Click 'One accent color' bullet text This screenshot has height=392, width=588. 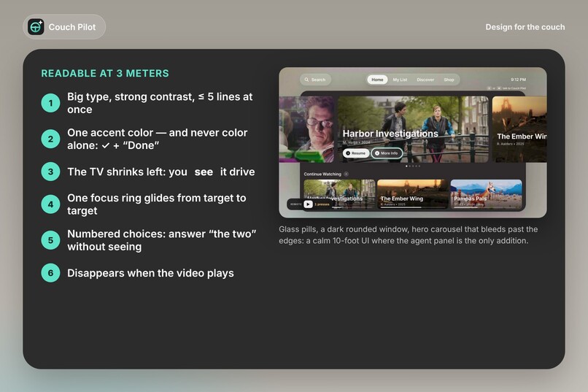click(158, 139)
